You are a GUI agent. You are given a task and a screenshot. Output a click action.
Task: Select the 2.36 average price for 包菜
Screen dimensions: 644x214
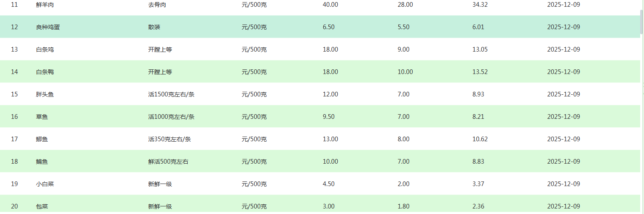tap(478, 206)
